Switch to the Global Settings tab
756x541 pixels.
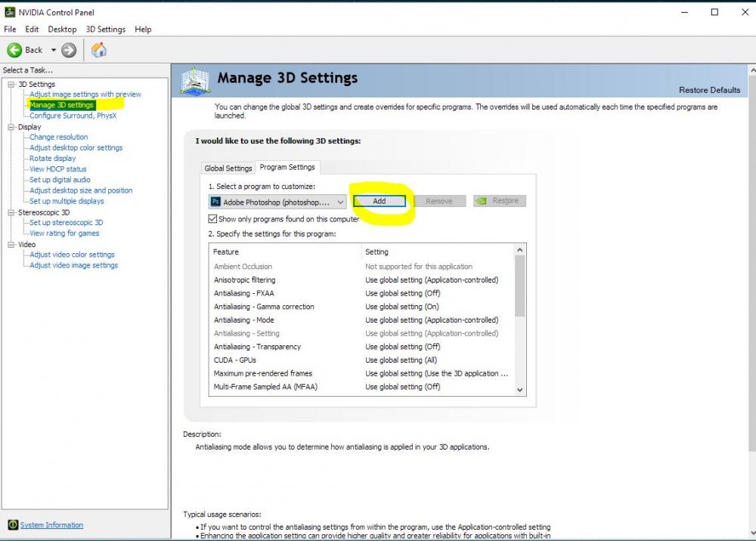(x=228, y=168)
